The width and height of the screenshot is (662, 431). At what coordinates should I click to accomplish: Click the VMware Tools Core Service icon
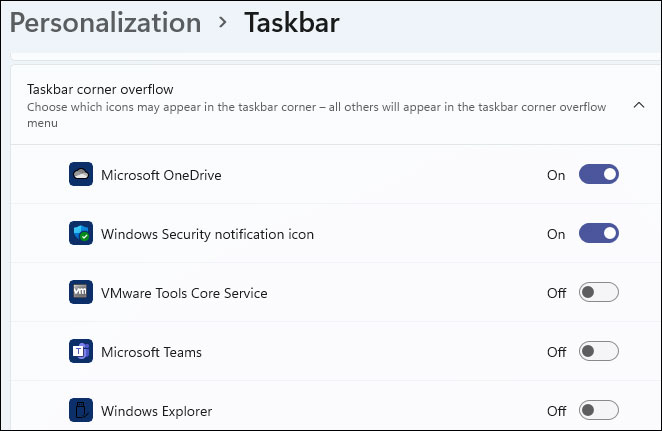pos(81,293)
